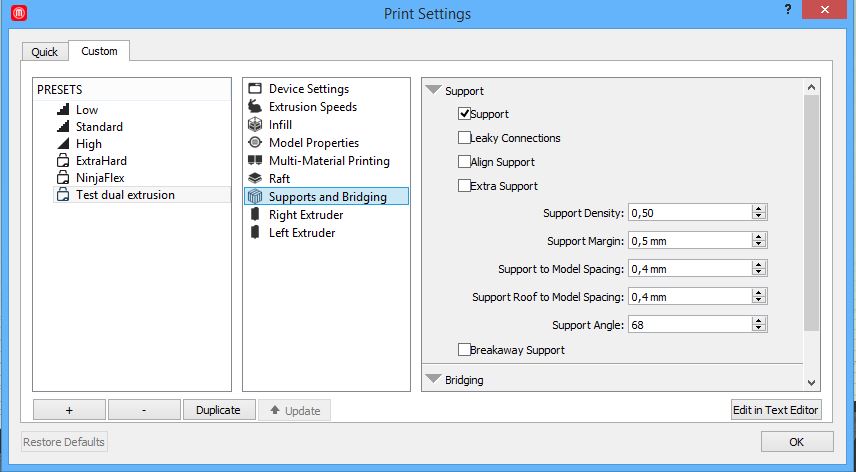Viewport: 856px width, 472px height.
Task: Expand the Bridging section
Action: click(433, 380)
